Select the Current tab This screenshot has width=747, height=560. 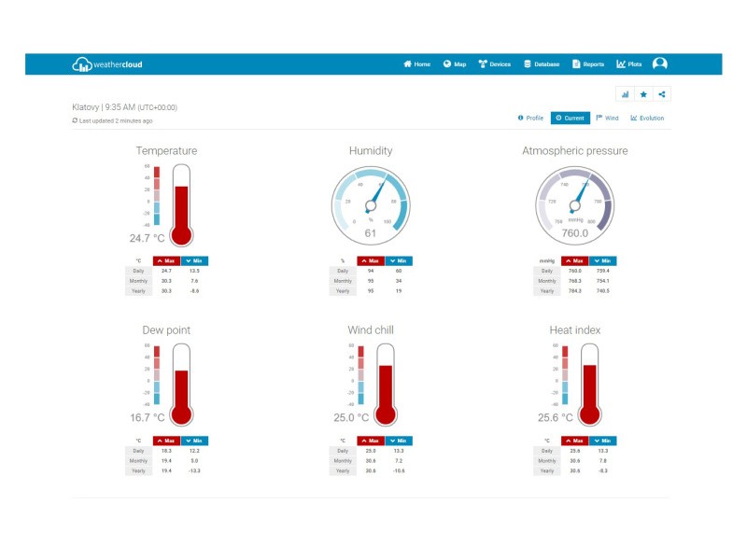(x=570, y=119)
